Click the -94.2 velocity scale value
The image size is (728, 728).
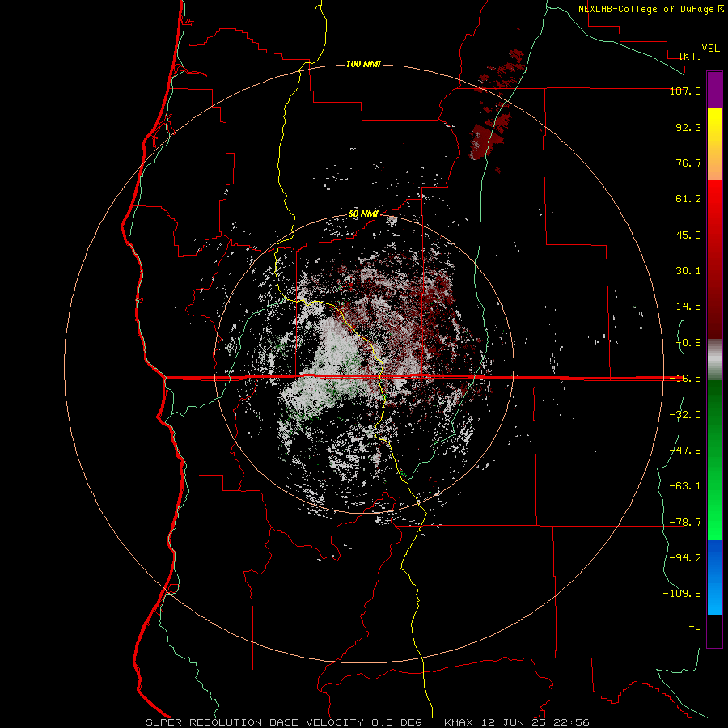(x=685, y=558)
